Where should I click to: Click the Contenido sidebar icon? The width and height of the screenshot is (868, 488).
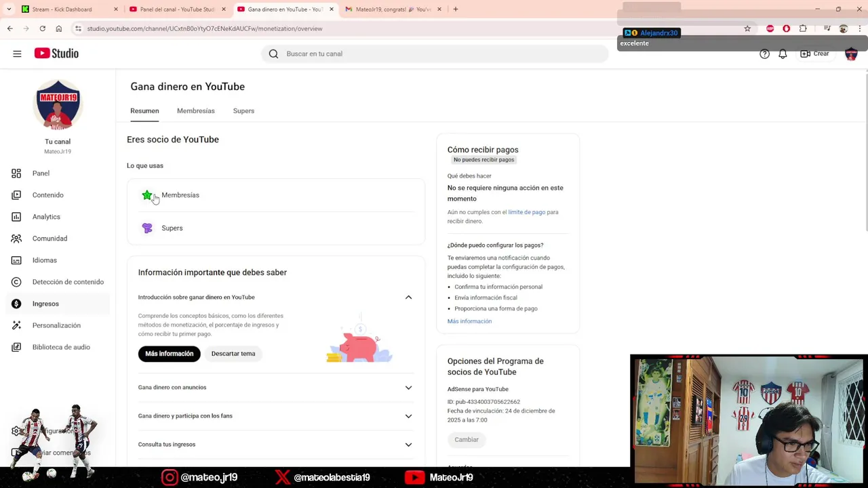coord(16,195)
